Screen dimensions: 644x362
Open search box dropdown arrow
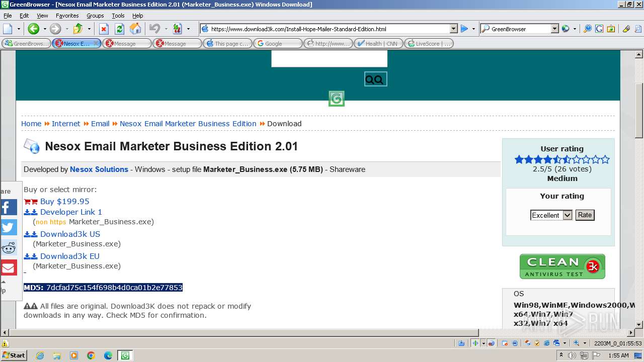coord(554,29)
